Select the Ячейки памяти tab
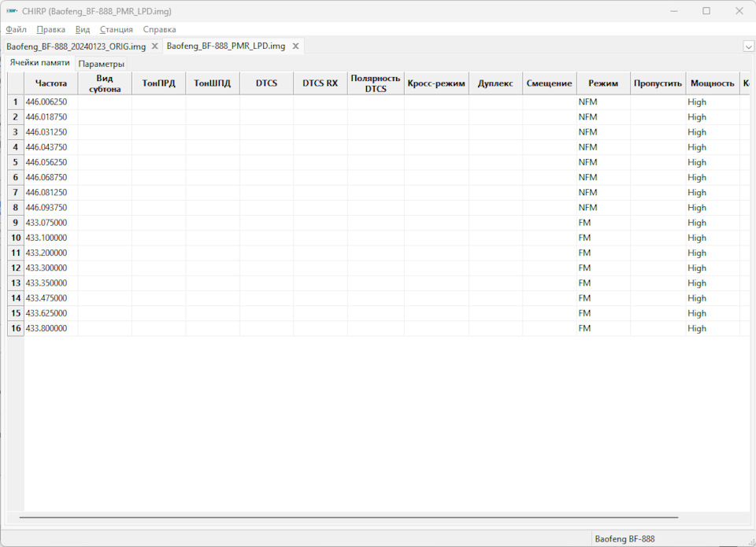The height and width of the screenshot is (547, 756). tap(40, 63)
